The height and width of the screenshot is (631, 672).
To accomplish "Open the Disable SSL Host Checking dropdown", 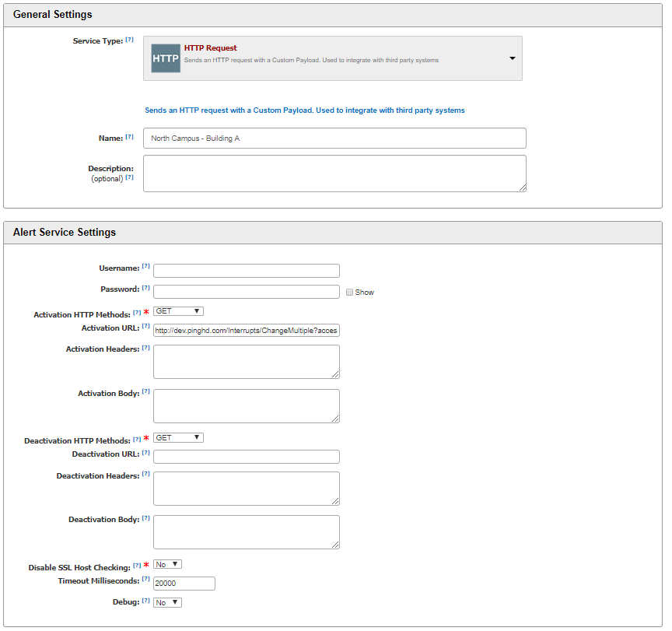I will (x=167, y=565).
